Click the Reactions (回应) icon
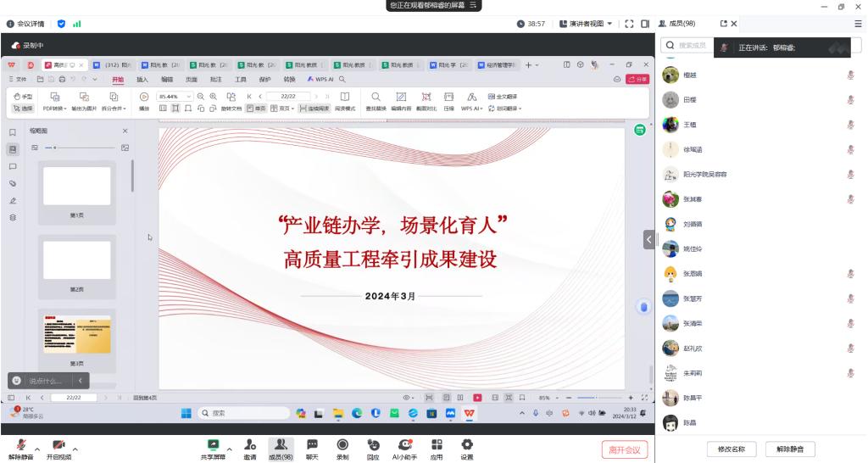This screenshot has width=868, height=463. 373,445
